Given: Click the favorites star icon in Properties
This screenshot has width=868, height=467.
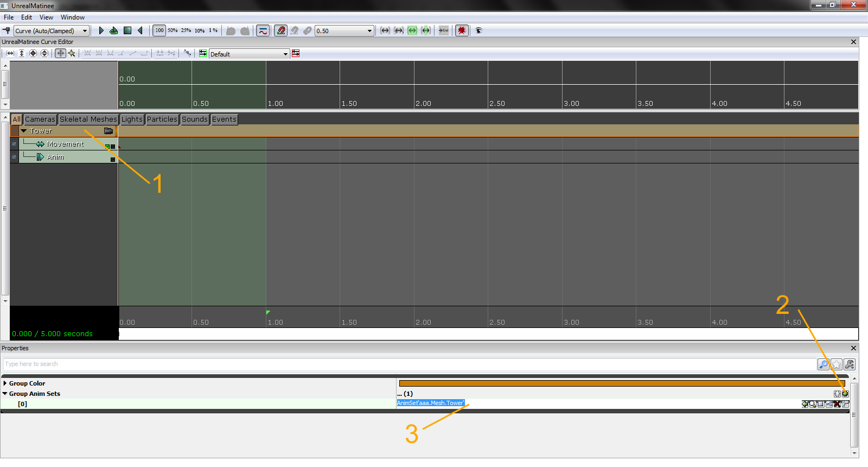Looking at the screenshot, I should point(837,364).
